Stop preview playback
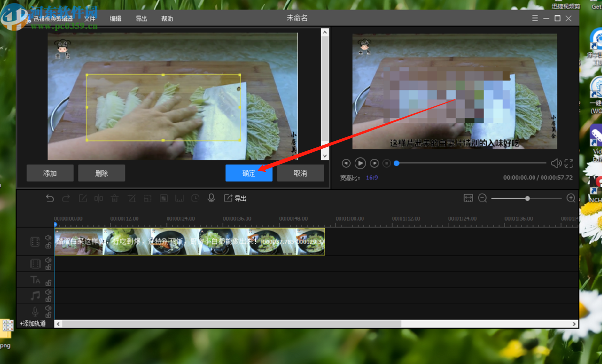This screenshot has width=602, height=364. [387, 163]
